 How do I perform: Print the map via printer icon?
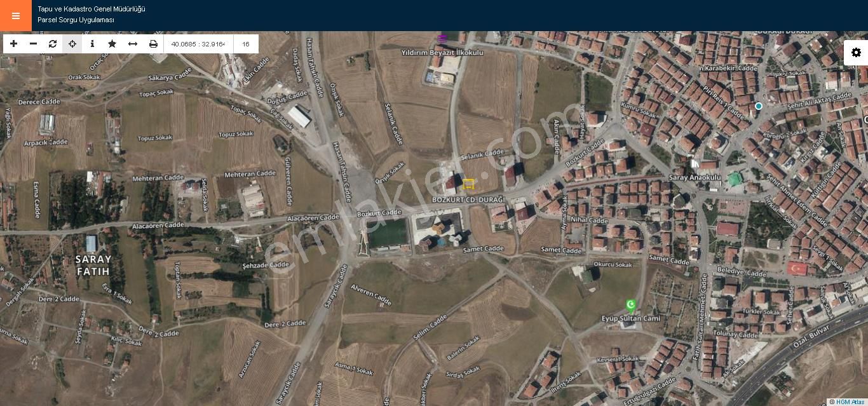[x=153, y=44]
